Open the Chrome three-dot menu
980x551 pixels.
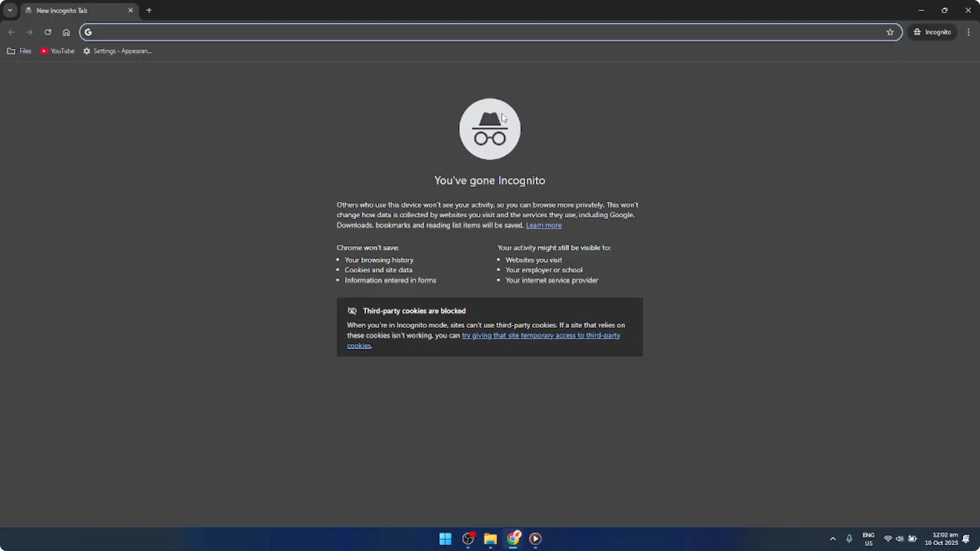coord(968,32)
